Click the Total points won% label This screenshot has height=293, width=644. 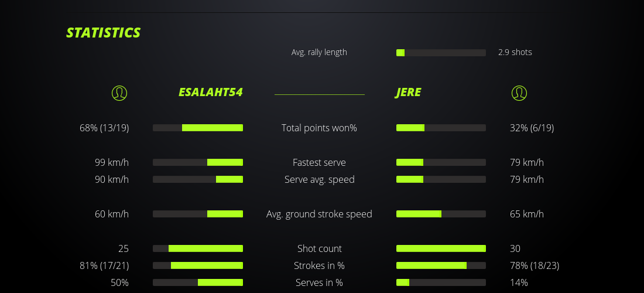pyautogui.click(x=319, y=128)
